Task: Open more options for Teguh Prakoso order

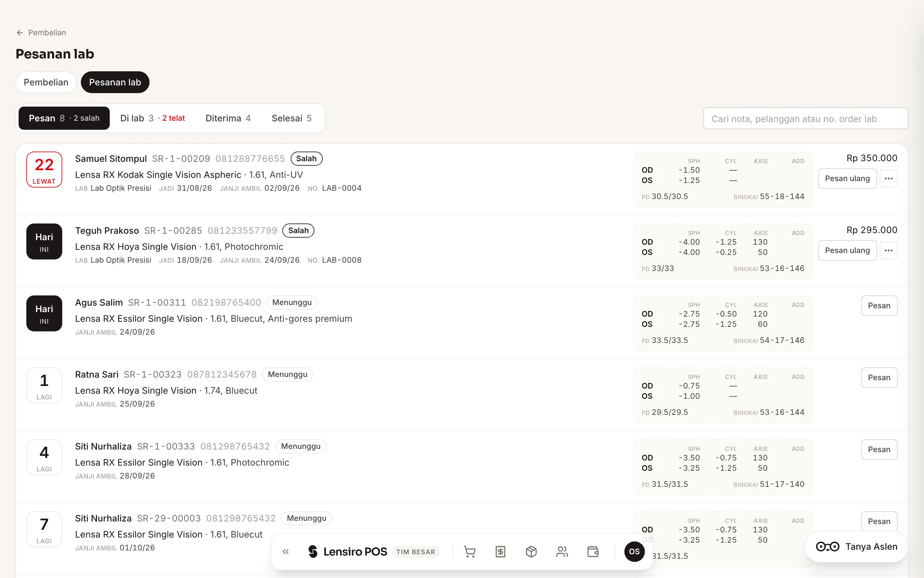Action: (x=888, y=250)
